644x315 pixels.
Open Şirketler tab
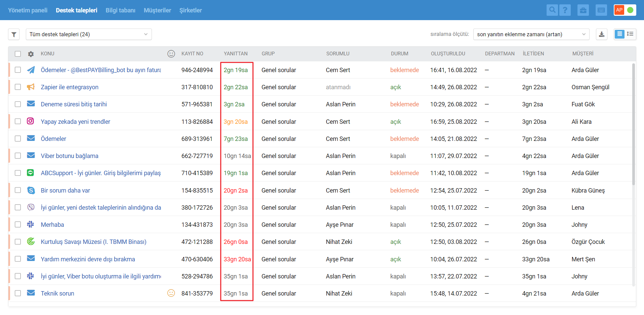point(190,10)
